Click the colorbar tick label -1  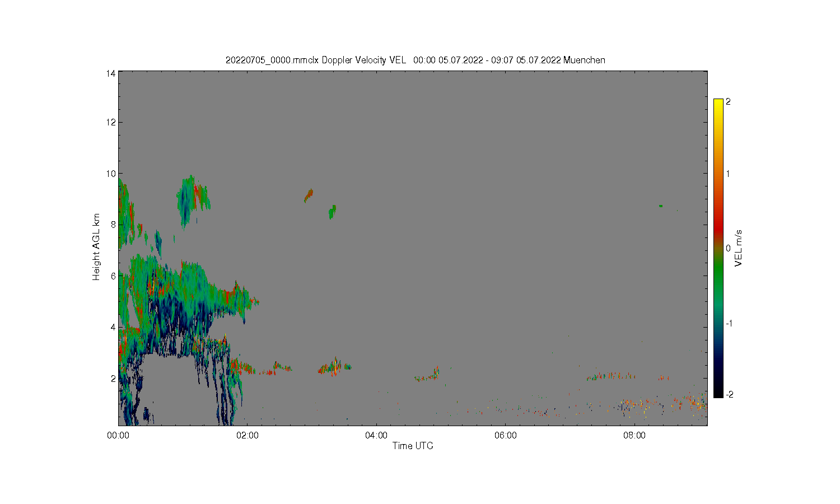pyautogui.click(x=729, y=323)
